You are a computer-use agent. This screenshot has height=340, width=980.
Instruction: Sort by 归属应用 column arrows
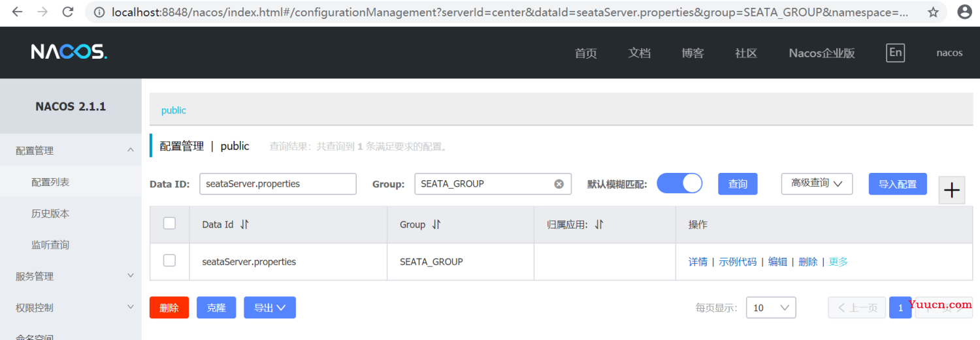pos(599,224)
